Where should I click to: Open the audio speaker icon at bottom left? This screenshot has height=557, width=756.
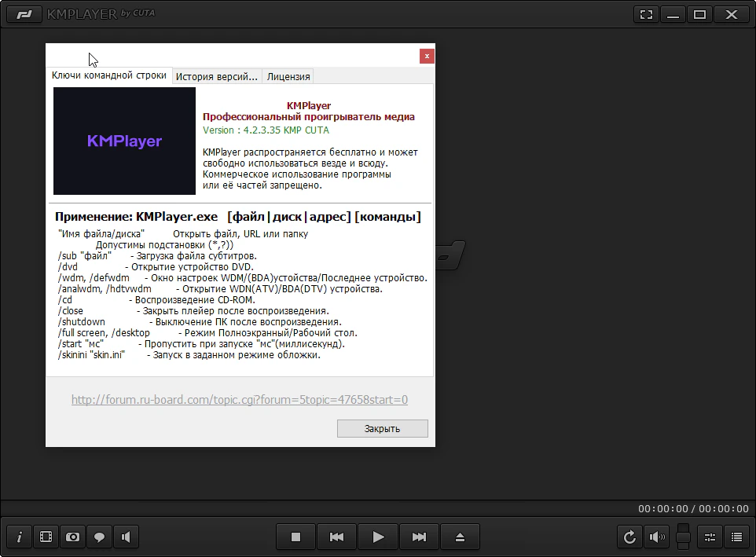tap(126, 537)
